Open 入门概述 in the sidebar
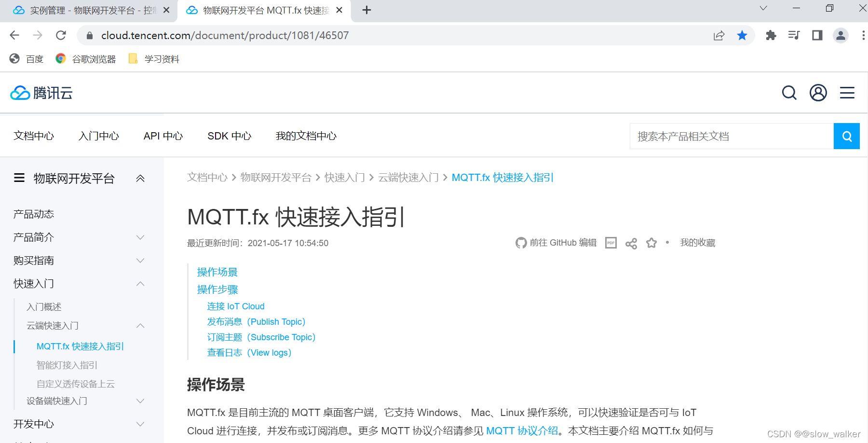Viewport: 868px width, 443px height. click(44, 307)
